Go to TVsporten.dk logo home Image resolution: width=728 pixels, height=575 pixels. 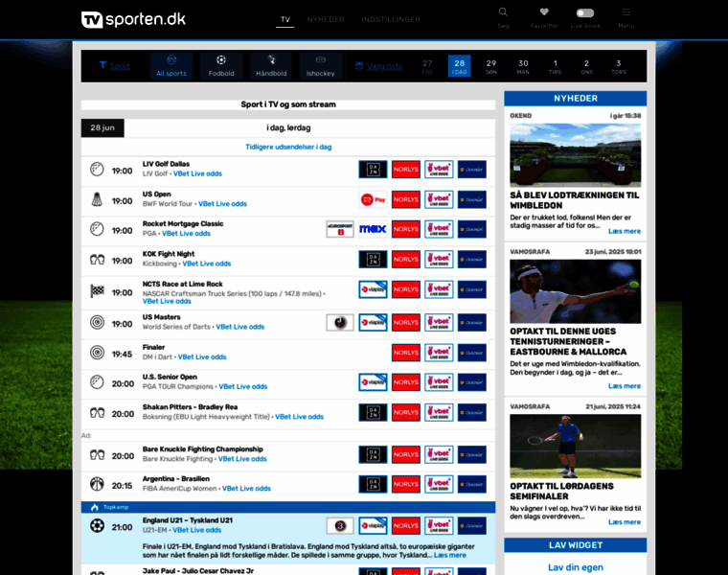tap(134, 19)
